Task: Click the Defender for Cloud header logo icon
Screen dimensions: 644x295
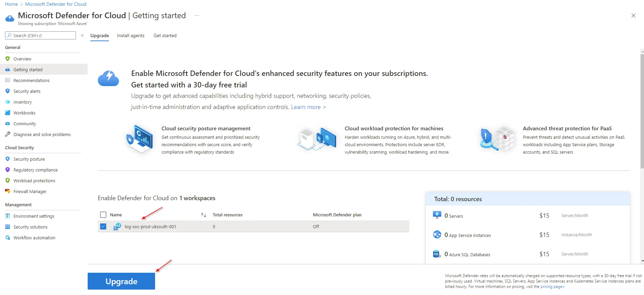Action: [x=10, y=18]
